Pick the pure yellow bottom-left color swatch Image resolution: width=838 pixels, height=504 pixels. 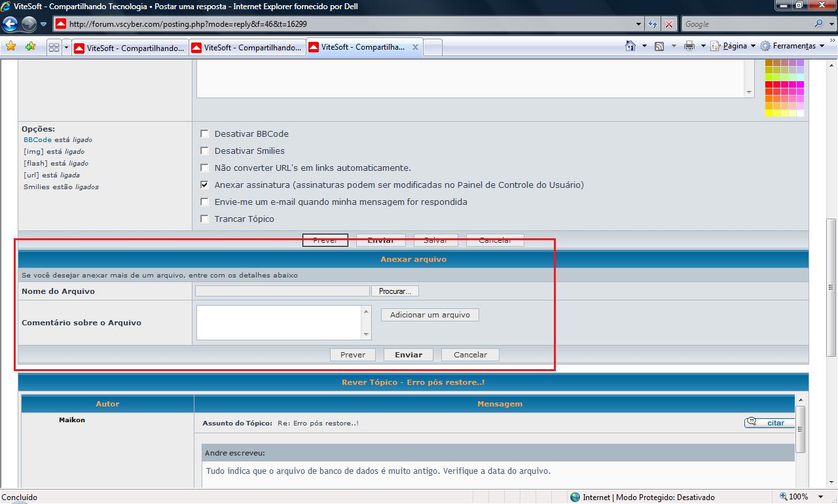point(769,113)
